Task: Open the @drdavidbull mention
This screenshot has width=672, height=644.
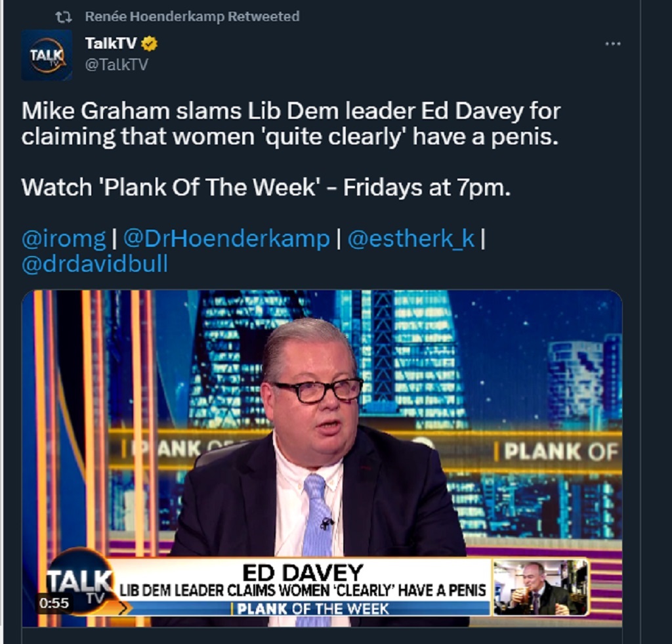Action: pyautogui.click(x=94, y=264)
